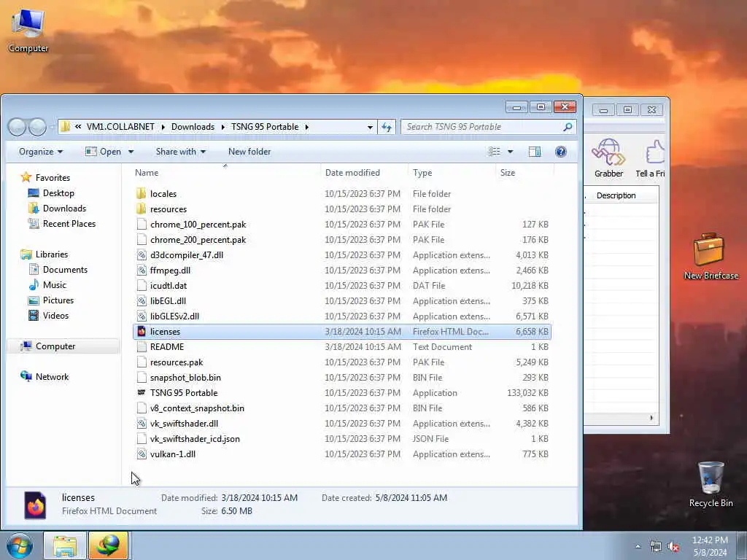Open the Organize dropdown menu
Screen dimensions: 747x560
tap(41, 152)
